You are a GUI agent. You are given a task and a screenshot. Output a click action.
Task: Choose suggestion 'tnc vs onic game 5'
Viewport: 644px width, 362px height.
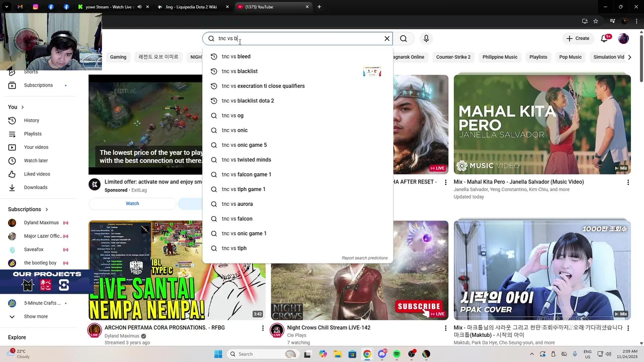[x=297, y=145]
